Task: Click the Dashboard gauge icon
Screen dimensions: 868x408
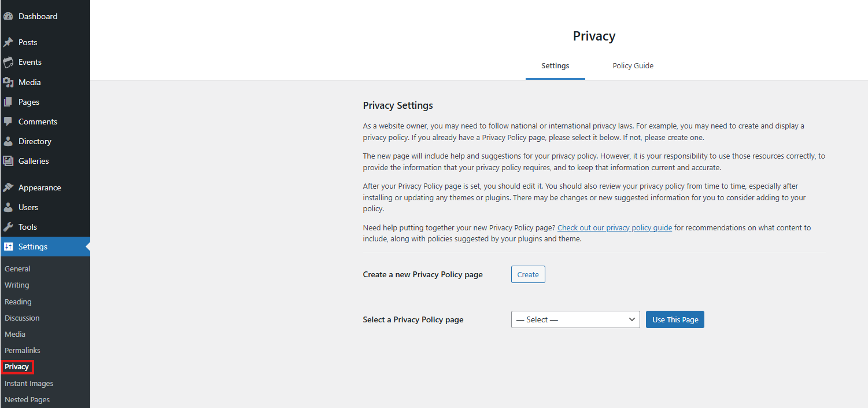Action: coord(8,17)
